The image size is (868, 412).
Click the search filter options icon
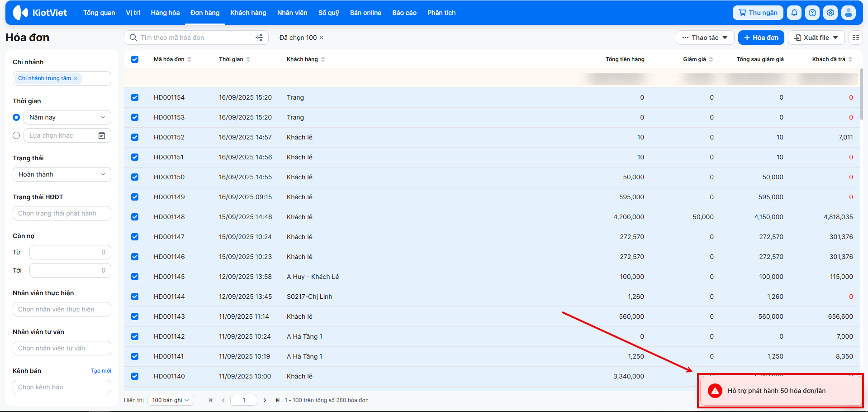pos(259,38)
